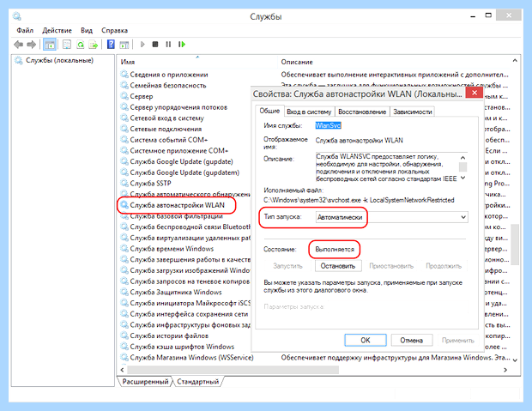
Task: Click the Start Service play icon
Action: pos(142,44)
